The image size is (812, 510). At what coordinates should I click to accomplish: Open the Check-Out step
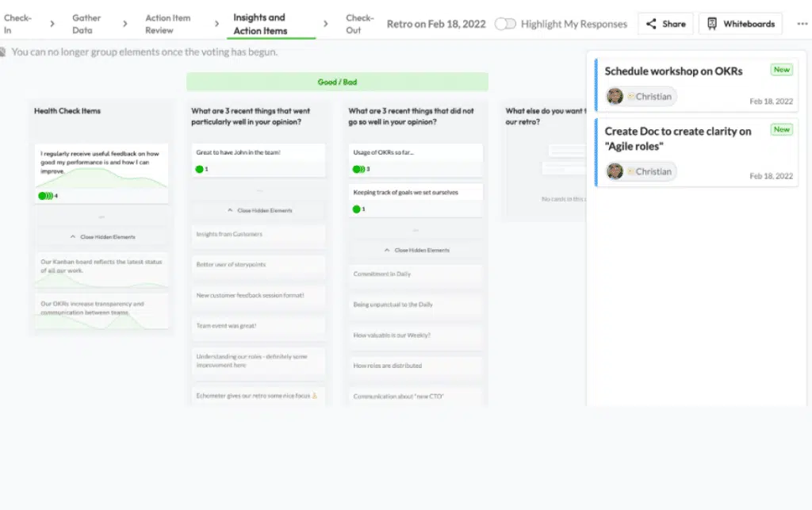point(359,24)
